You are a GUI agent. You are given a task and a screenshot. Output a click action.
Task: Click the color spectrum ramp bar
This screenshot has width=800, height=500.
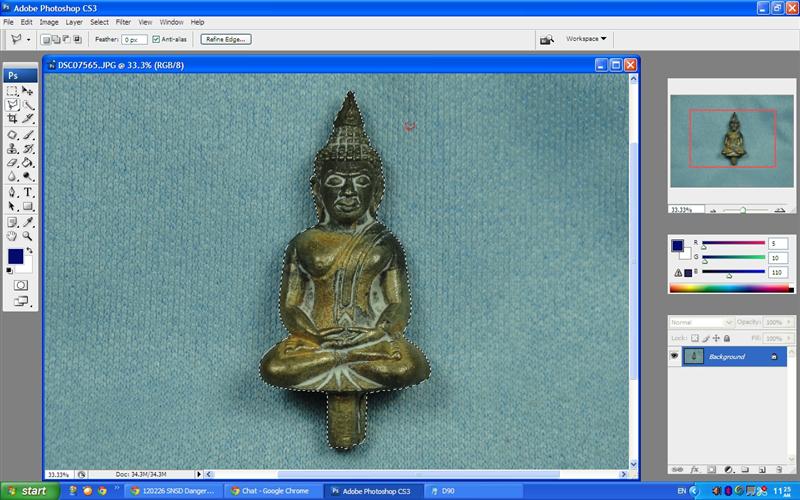coord(728,289)
